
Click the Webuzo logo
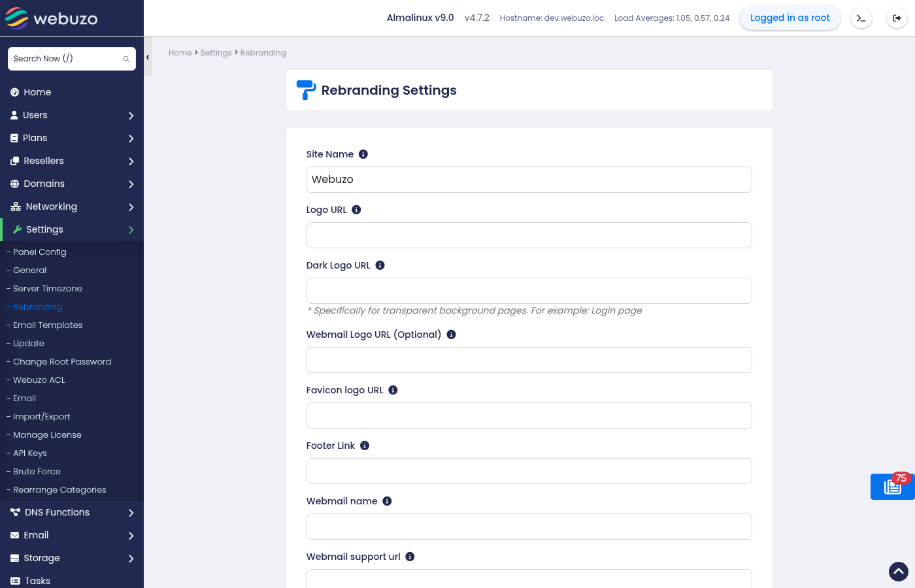coord(51,18)
